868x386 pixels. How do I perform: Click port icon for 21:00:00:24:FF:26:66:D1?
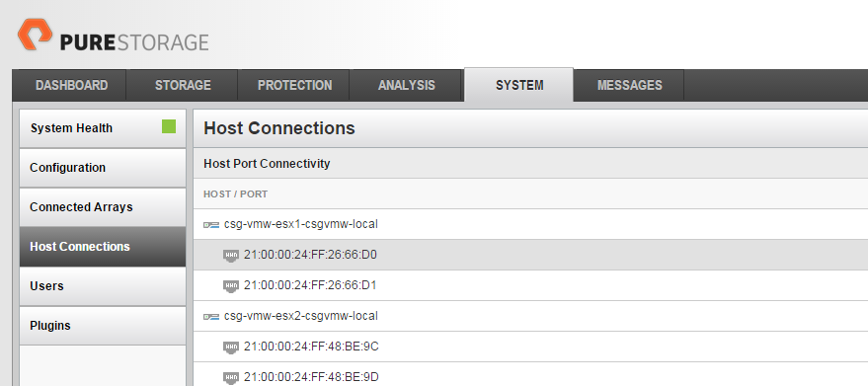[x=231, y=285]
